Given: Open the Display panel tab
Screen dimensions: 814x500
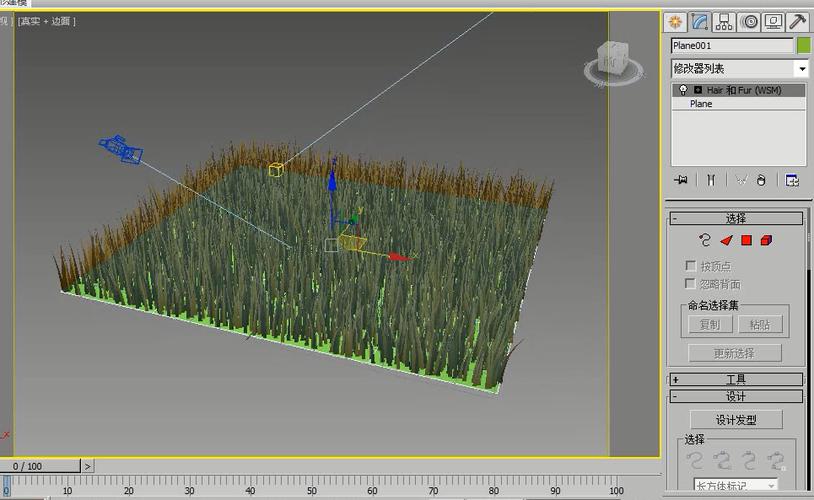Looking at the screenshot, I should [x=773, y=22].
